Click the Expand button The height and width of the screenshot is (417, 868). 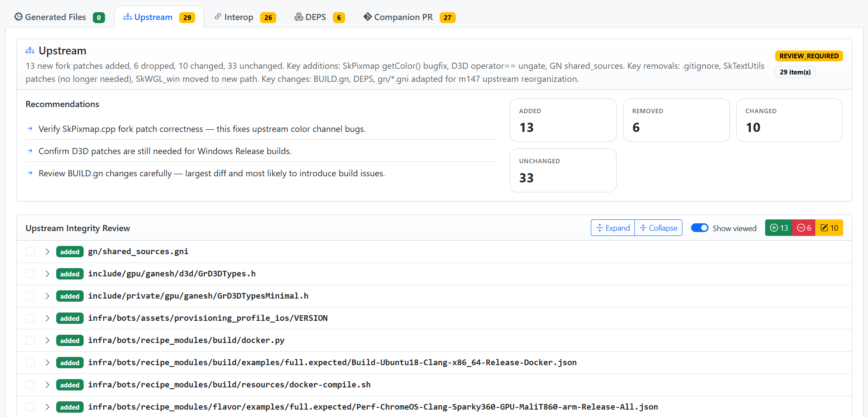pos(613,228)
